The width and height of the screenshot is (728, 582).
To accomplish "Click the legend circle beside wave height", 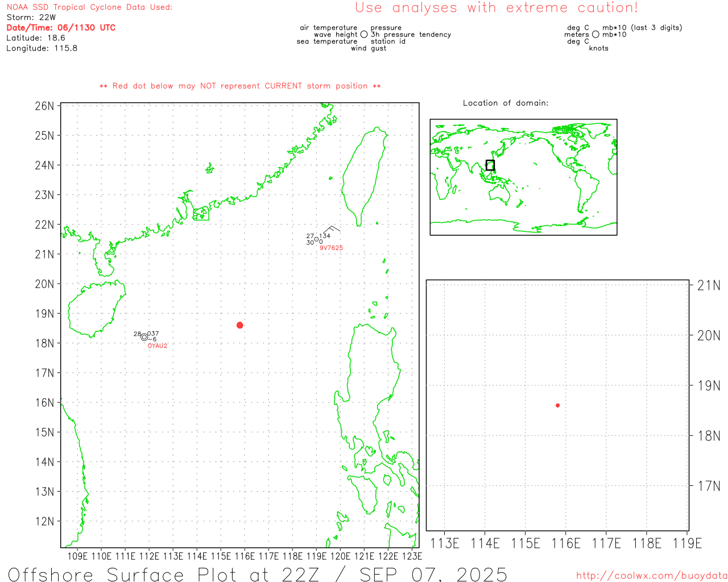I will (364, 35).
